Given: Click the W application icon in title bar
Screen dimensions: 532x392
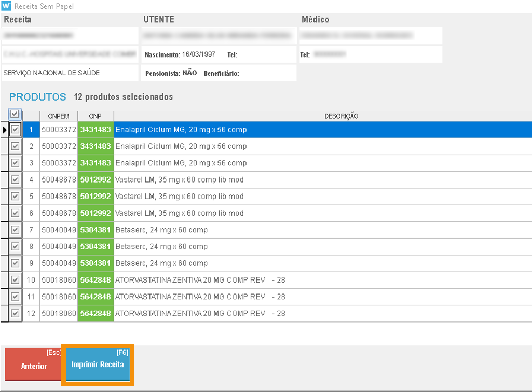Looking at the screenshot, I should pyautogui.click(x=6, y=6).
